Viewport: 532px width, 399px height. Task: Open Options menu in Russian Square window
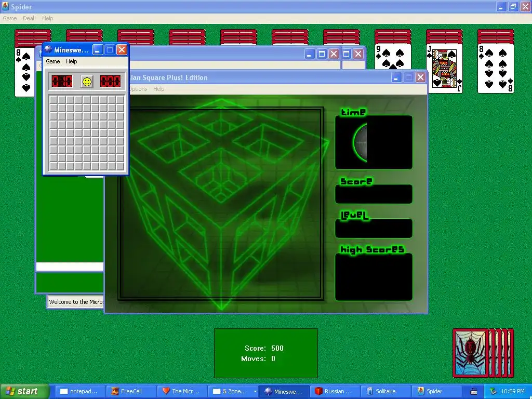click(x=138, y=89)
